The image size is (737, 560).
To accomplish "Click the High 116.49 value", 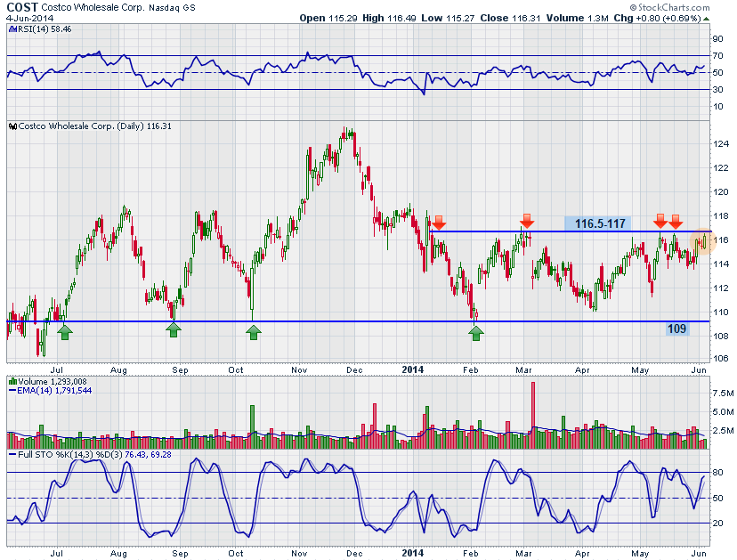I will (x=389, y=18).
